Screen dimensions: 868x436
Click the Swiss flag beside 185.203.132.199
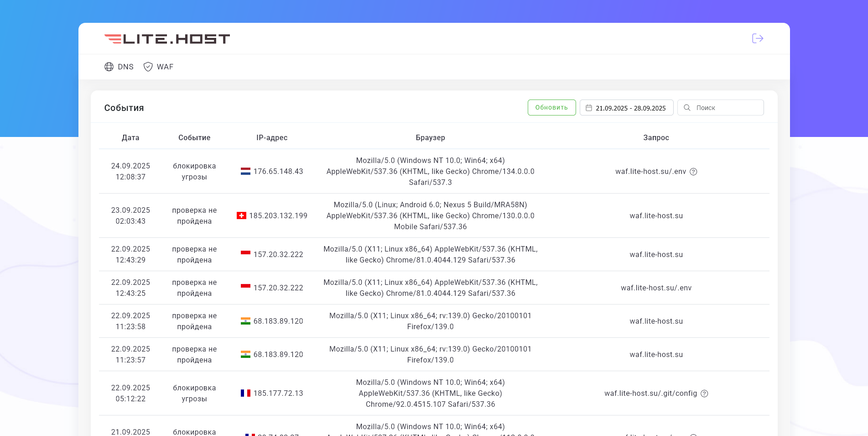point(241,215)
